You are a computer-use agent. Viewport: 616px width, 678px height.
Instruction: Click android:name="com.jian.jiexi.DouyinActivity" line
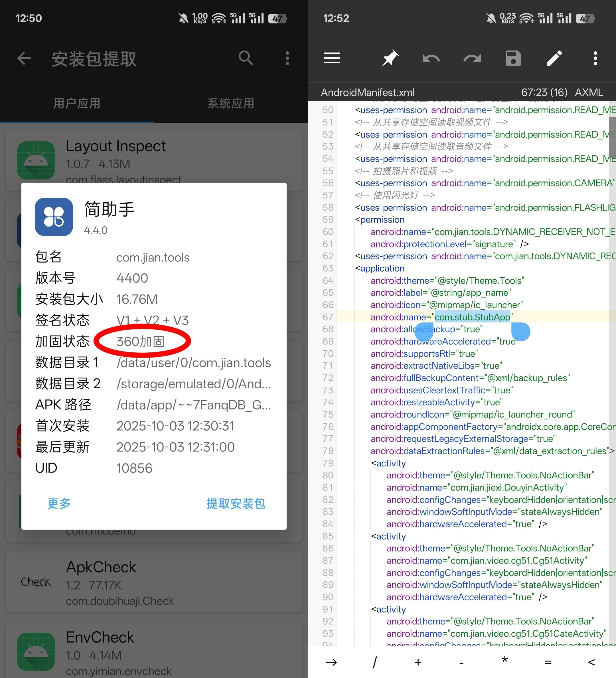[x=477, y=487]
